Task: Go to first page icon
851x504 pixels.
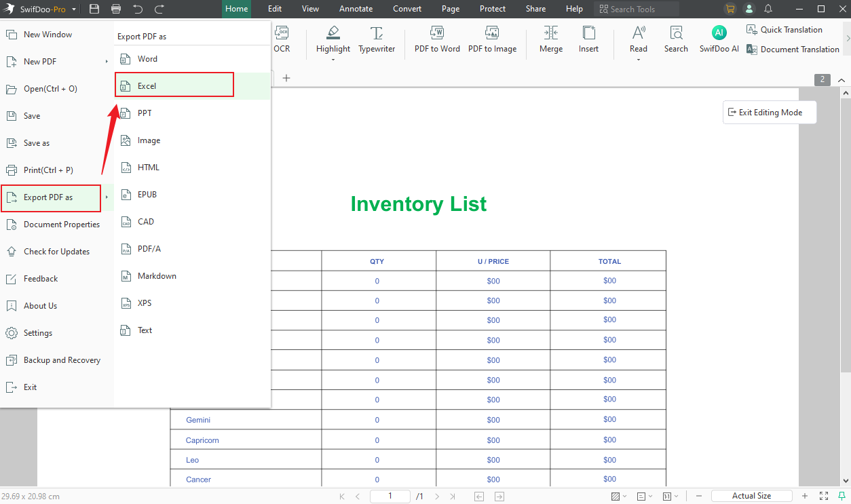Action: [341, 497]
